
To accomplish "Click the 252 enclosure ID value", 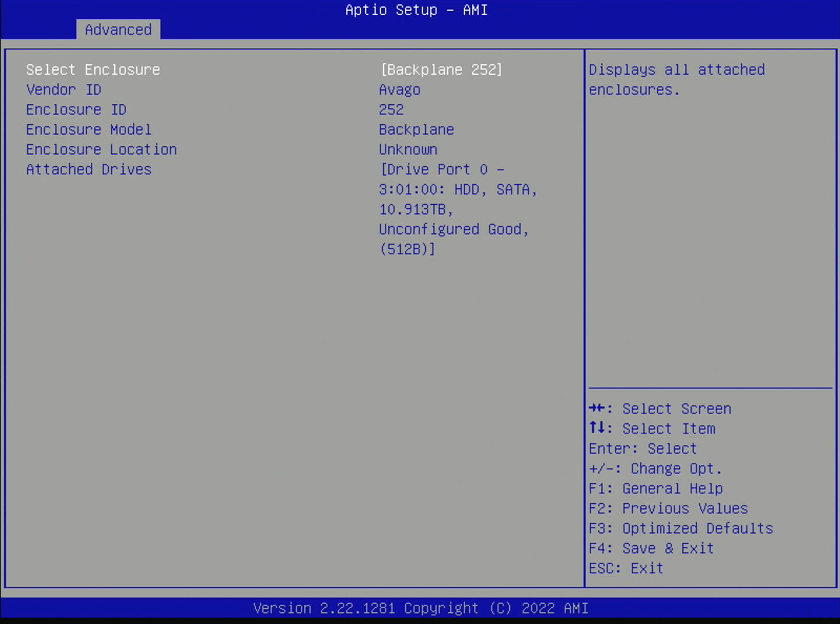I will [x=391, y=109].
